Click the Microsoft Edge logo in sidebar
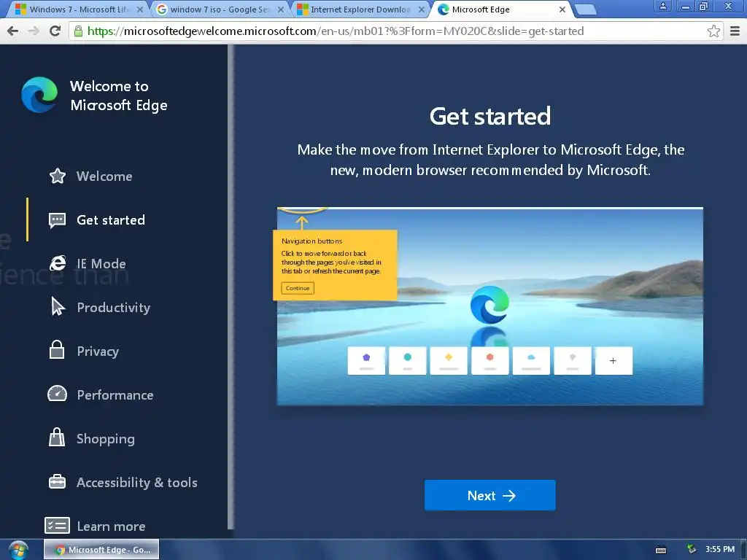 click(x=39, y=95)
